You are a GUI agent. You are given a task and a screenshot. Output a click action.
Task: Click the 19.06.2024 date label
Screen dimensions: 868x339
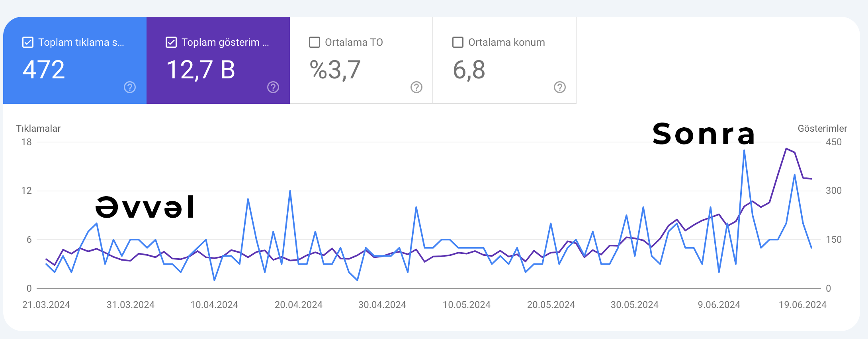[803, 305]
